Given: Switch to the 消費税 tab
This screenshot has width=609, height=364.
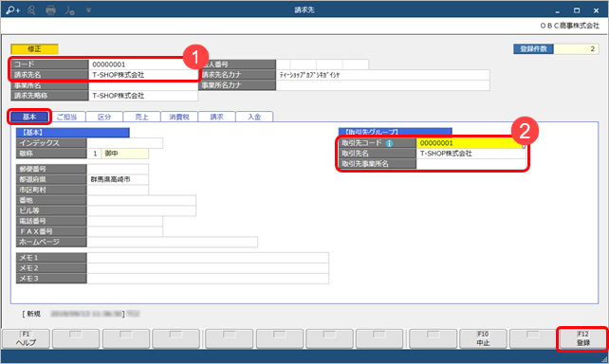Looking at the screenshot, I should 179,117.
